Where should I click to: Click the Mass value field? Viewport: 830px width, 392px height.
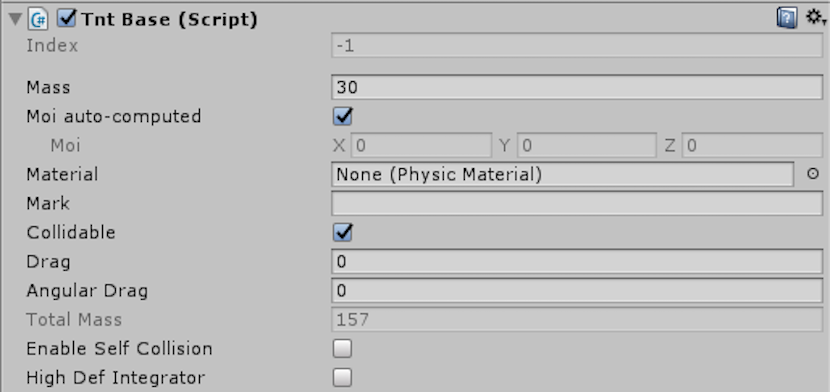click(x=577, y=87)
